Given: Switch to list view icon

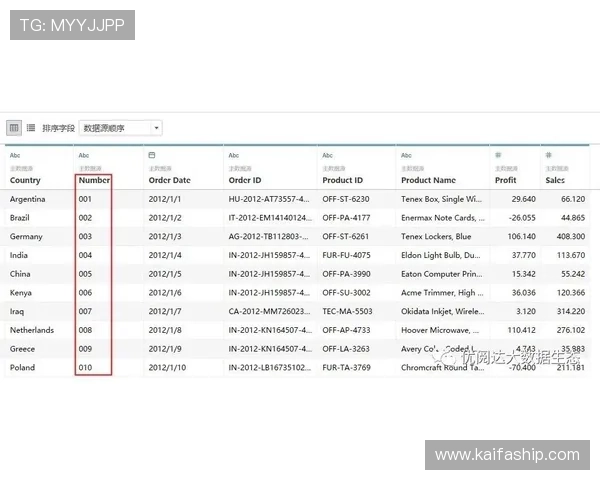Looking at the screenshot, I should point(31,128).
